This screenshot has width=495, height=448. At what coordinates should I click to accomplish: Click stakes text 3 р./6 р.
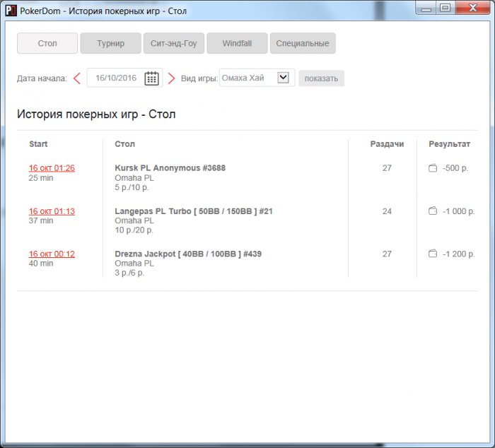(129, 273)
